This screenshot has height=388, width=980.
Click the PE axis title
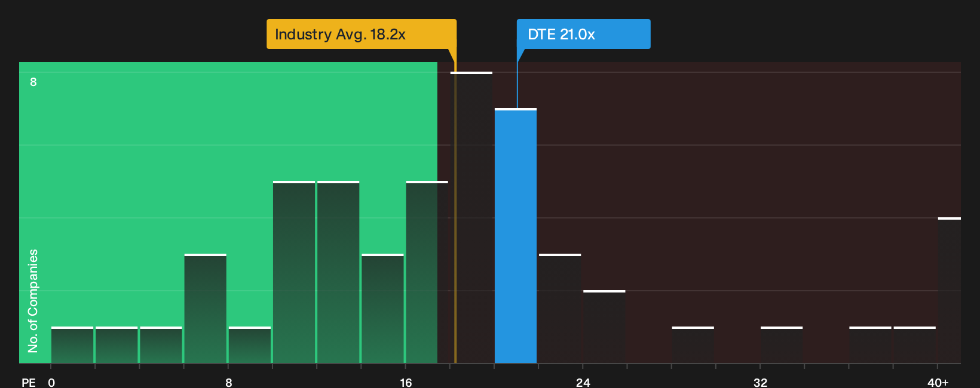coord(29,383)
